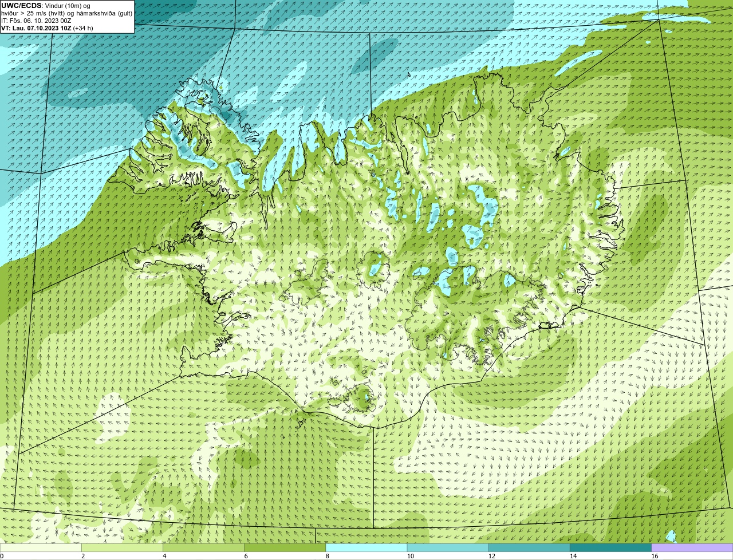
Task: Click the light green 4–6 scale swatch
Action: coord(203,548)
